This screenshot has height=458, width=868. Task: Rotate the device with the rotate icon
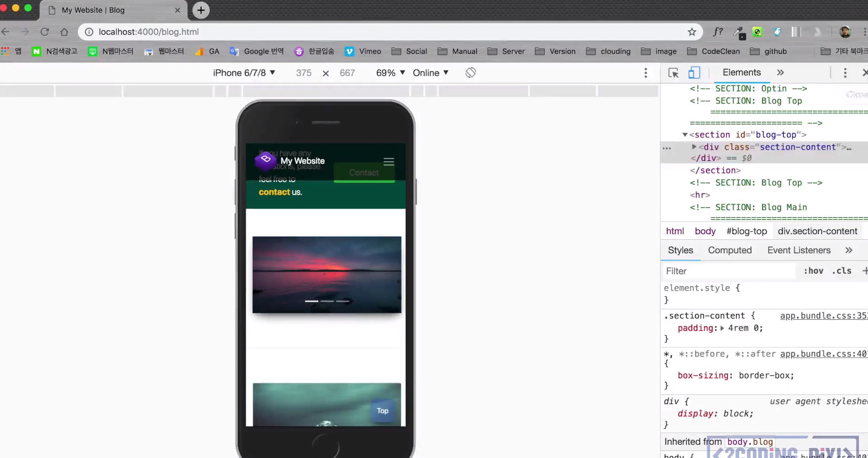[471, 73]
